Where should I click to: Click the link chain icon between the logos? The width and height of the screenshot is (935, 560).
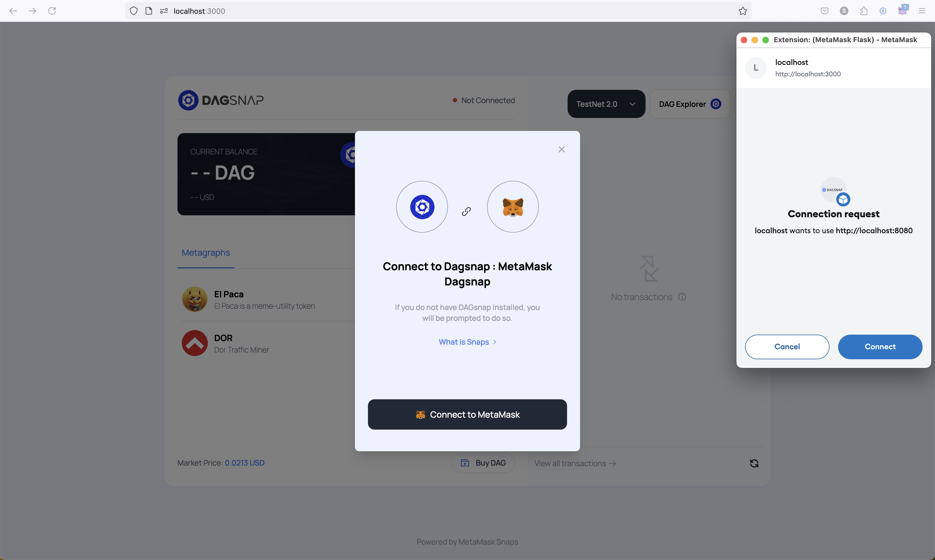pyautogui.click(x=466, y=211)
